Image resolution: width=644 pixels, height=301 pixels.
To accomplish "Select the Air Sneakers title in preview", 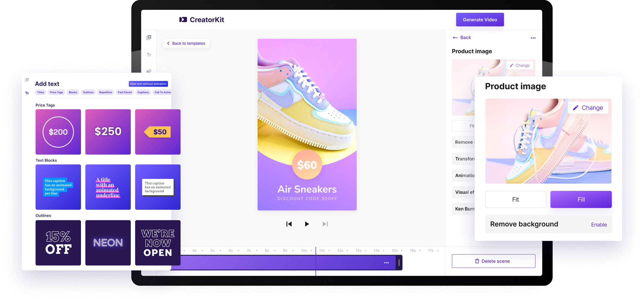I will (307, 189).
